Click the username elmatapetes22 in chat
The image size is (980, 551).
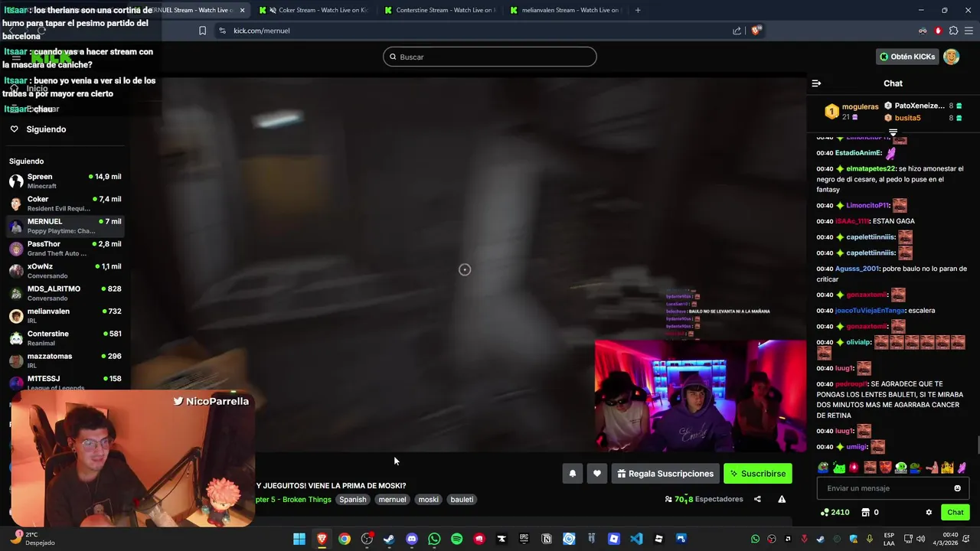(871, 168)
